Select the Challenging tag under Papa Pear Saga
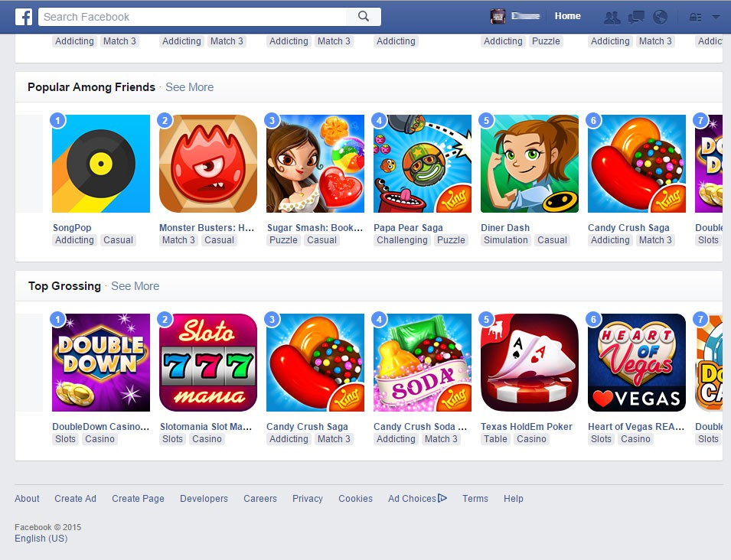This screenshot has height=560, width=731. (402, 240)
